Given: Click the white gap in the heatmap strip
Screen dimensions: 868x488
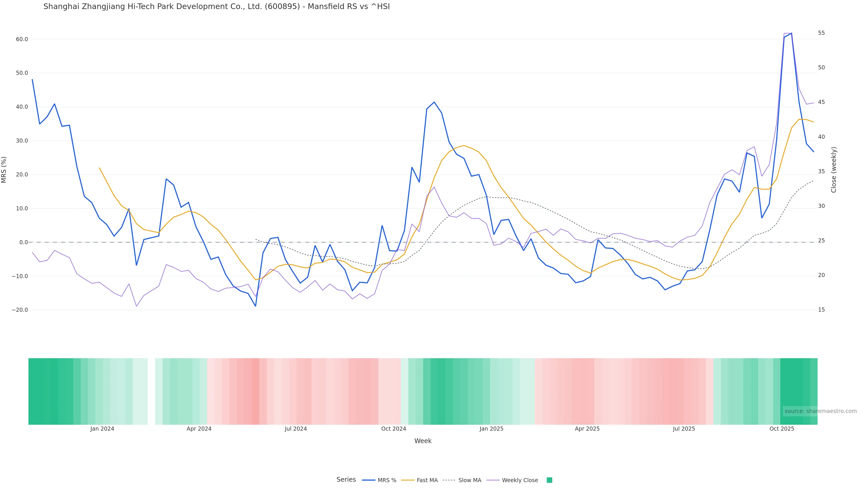Looking at the screenshot, I should pos(151,391).
